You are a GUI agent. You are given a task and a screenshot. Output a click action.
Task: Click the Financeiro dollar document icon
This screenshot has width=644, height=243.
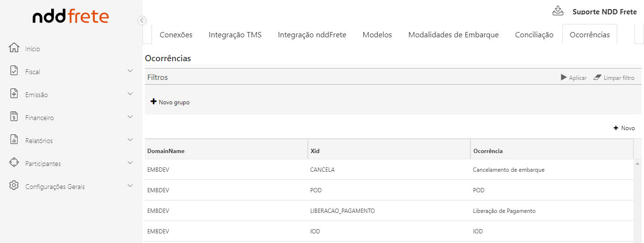(x=14, y=117)
